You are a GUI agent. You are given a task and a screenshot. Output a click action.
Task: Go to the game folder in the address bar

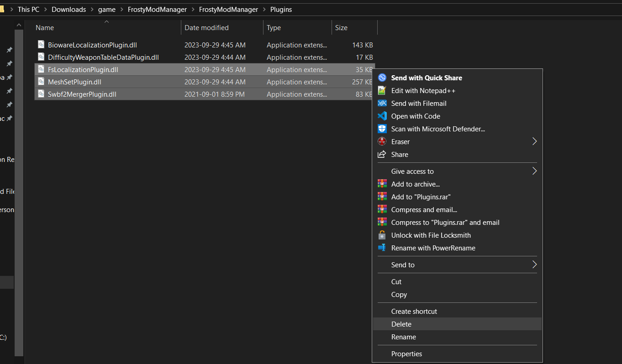click(107, 9)
